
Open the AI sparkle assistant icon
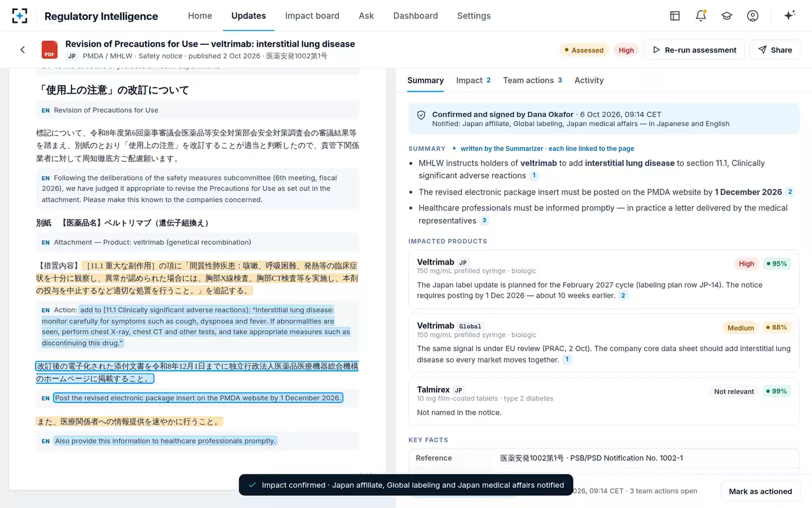point(789,15)
